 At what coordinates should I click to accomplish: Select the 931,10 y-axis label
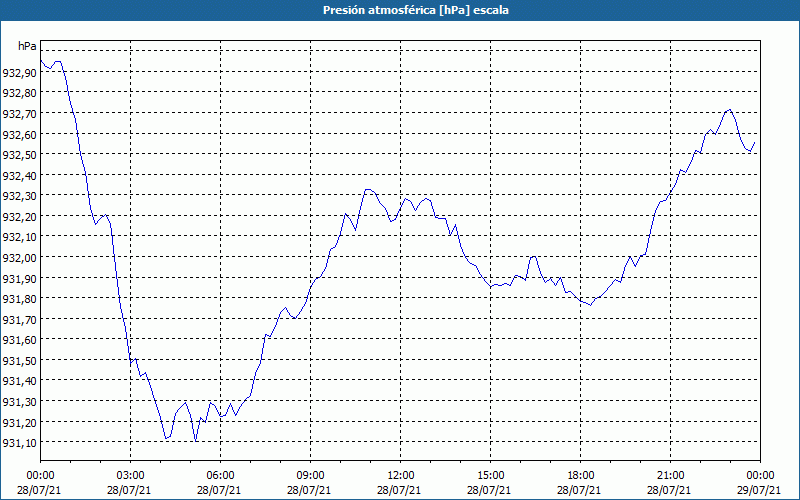click(x=19, y=443)
